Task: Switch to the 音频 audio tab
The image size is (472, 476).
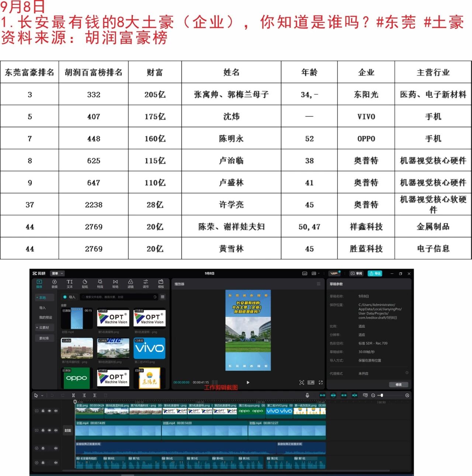Action: [55, 283]
